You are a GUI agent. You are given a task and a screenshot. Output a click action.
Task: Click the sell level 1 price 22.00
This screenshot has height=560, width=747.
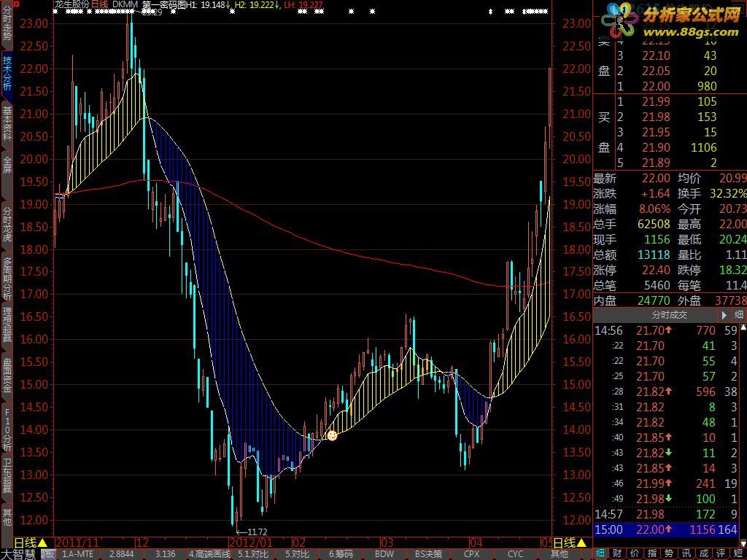point(656,86)
